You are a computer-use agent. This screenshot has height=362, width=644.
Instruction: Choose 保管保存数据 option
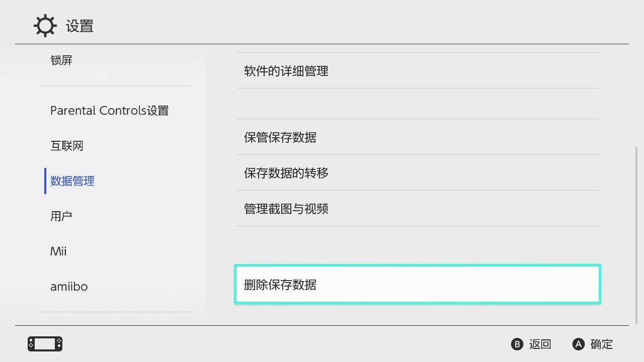tap(280, 137)
